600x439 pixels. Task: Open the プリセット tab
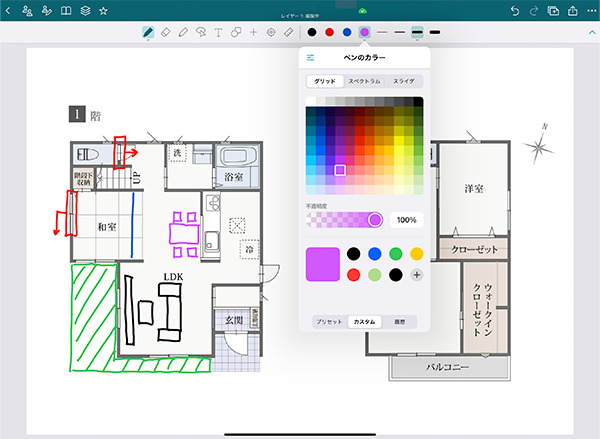pyautogui.click(x=329, y=322)
